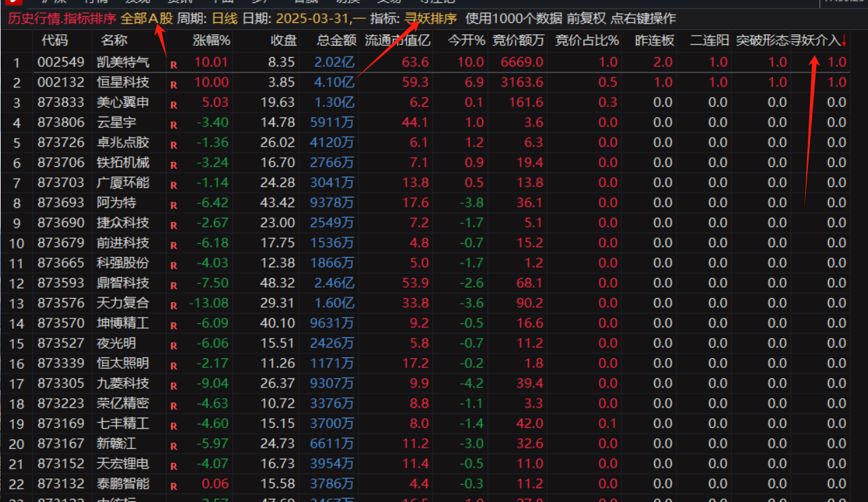Sort by the 涨幅% column header
The height and width of the screenshot is (502, 868).
coord(211,41)
